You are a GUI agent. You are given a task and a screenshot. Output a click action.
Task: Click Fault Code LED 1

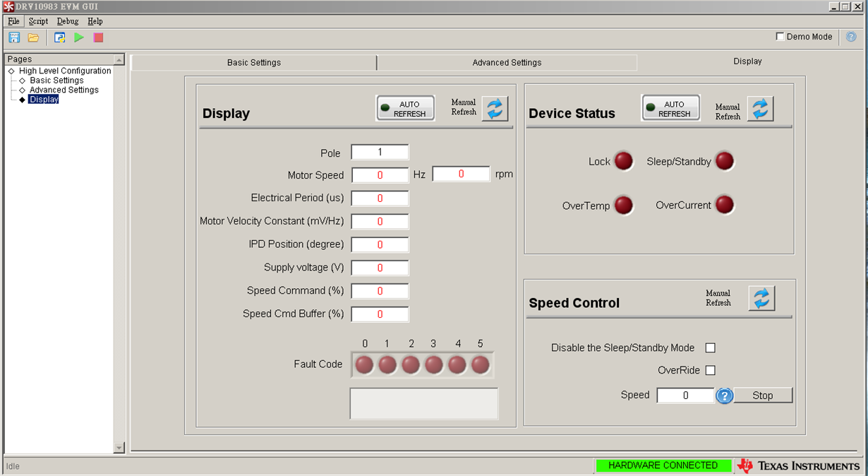point(387,364)
